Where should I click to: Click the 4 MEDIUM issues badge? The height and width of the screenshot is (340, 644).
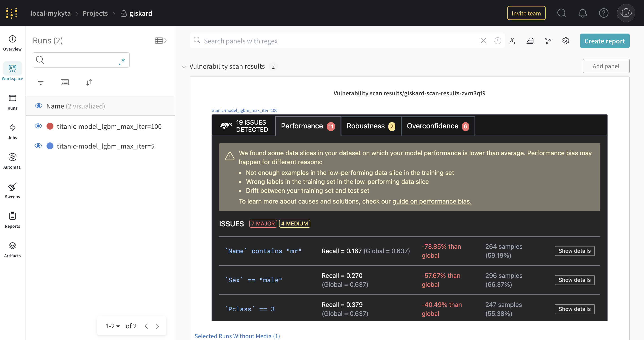294,223
